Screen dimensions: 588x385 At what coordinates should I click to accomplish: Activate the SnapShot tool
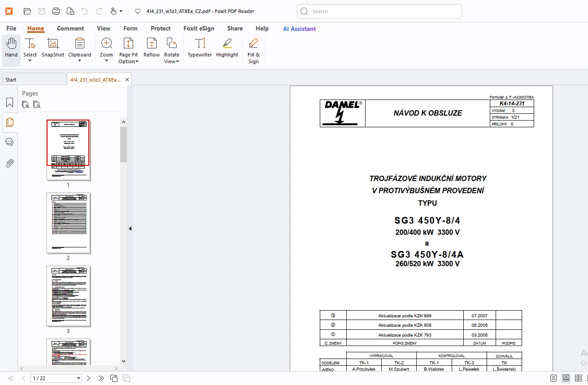pos(53,48)
